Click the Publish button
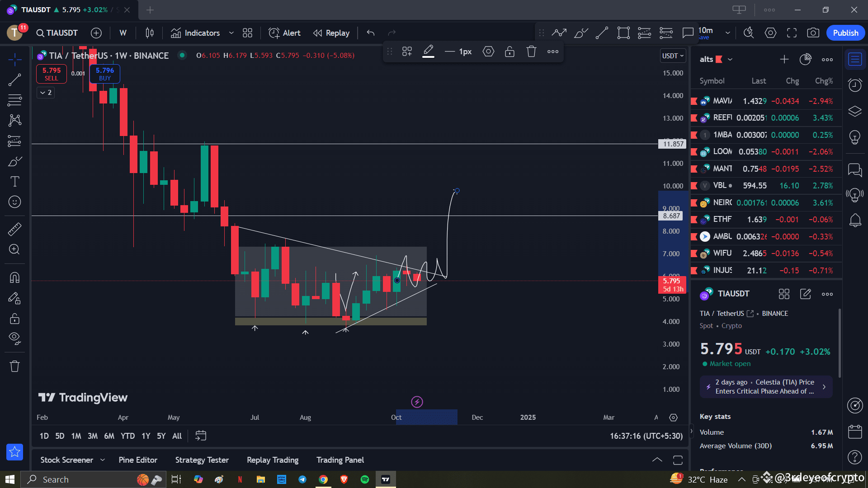868x488 pixels. coord(845,33)
